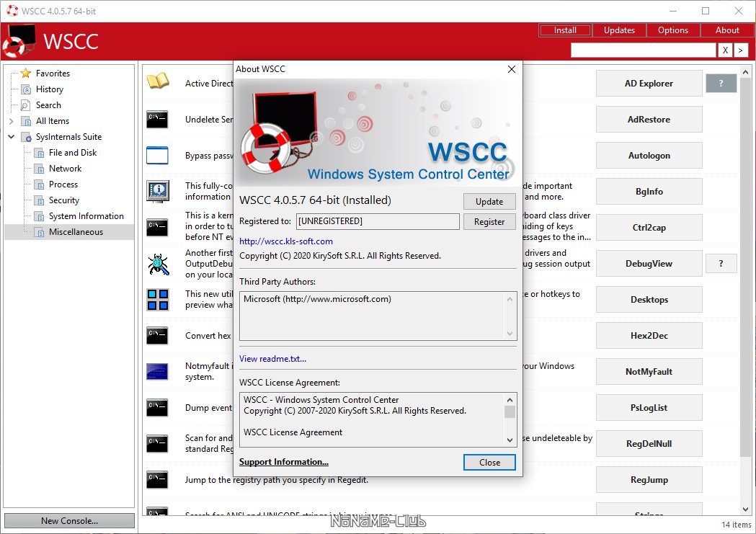Viewport: 756px width, 534px height.
Task: Click the DebugView bug icon
Action: tap(157, 264)
